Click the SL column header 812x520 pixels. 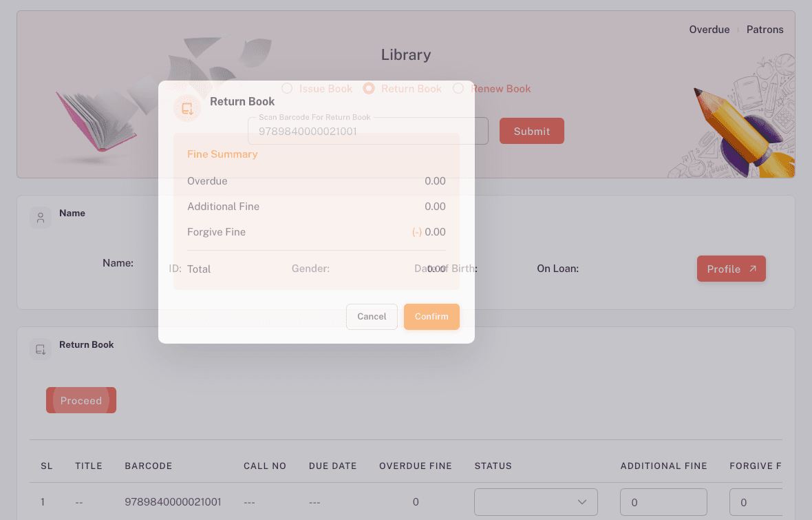pyautogui.click(x=47, y=466)
